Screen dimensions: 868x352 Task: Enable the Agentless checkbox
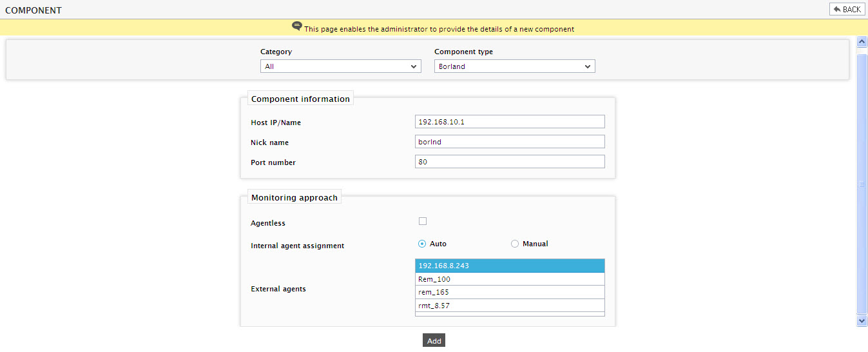423,221
